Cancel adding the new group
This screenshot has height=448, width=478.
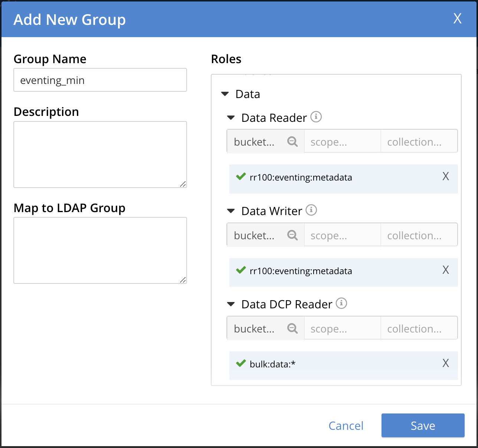pos(346,425)
